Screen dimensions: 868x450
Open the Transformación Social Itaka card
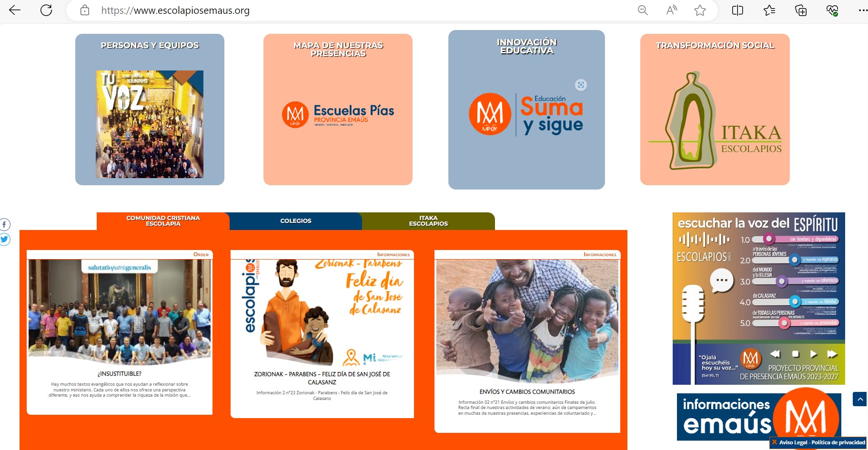(x=715, y=110)
